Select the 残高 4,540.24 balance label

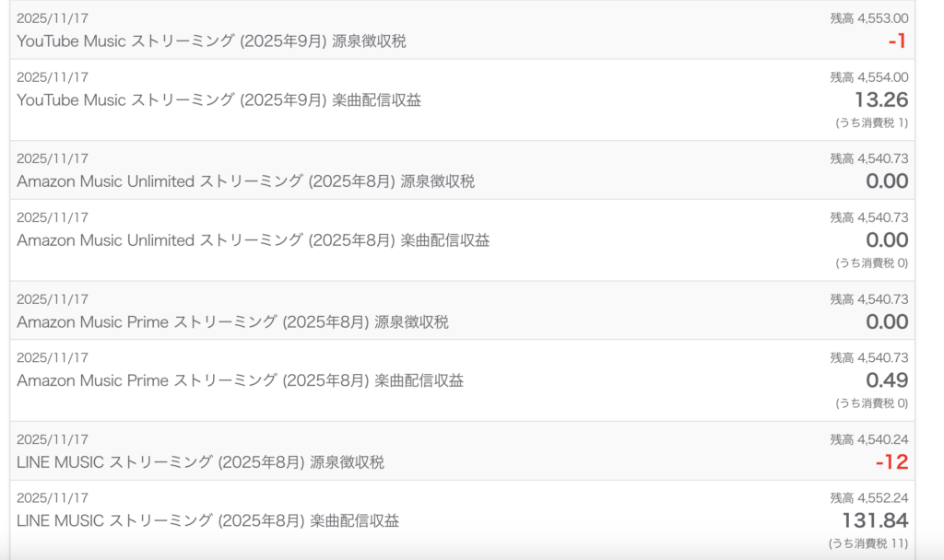coord(869,439)
